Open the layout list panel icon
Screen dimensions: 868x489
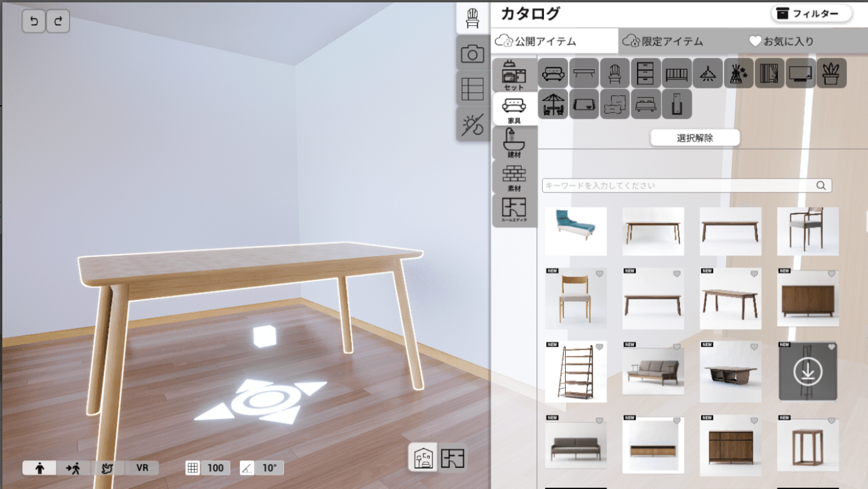click(473, 89)
